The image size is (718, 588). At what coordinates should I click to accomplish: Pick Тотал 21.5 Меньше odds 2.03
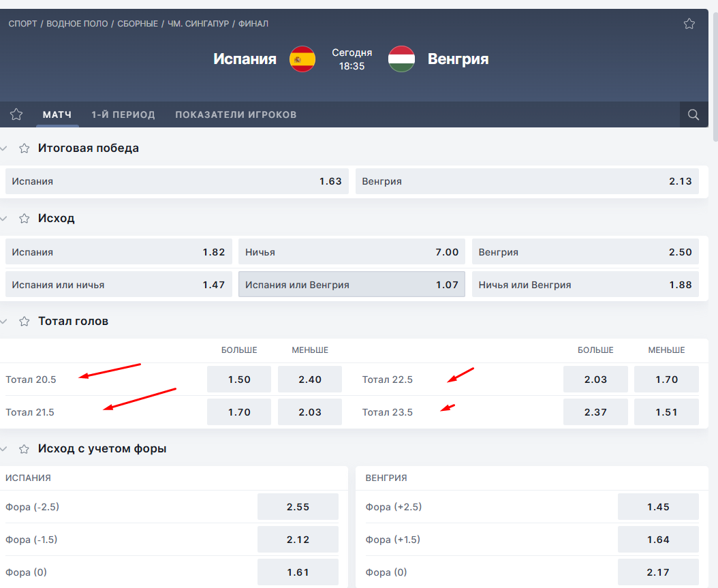click(310, 412)
